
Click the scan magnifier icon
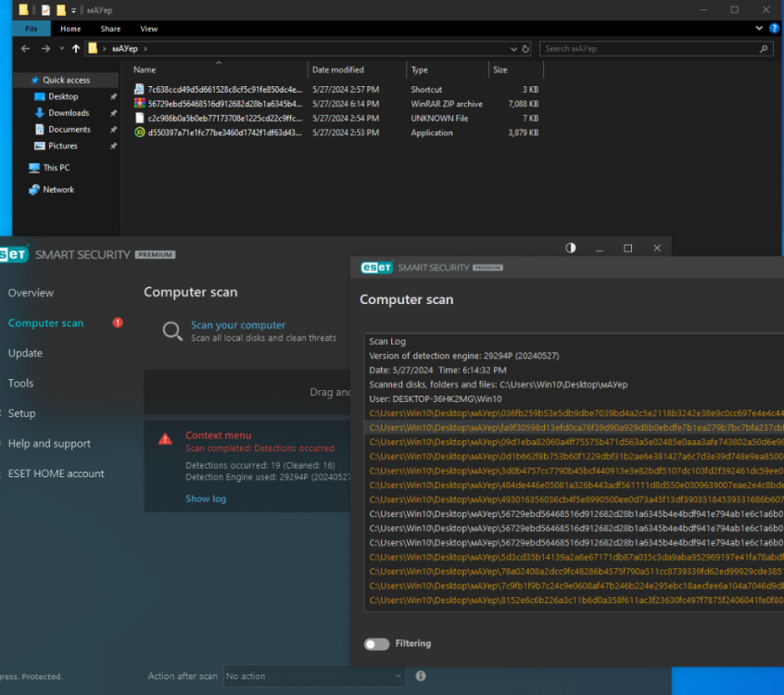(172, 331)
